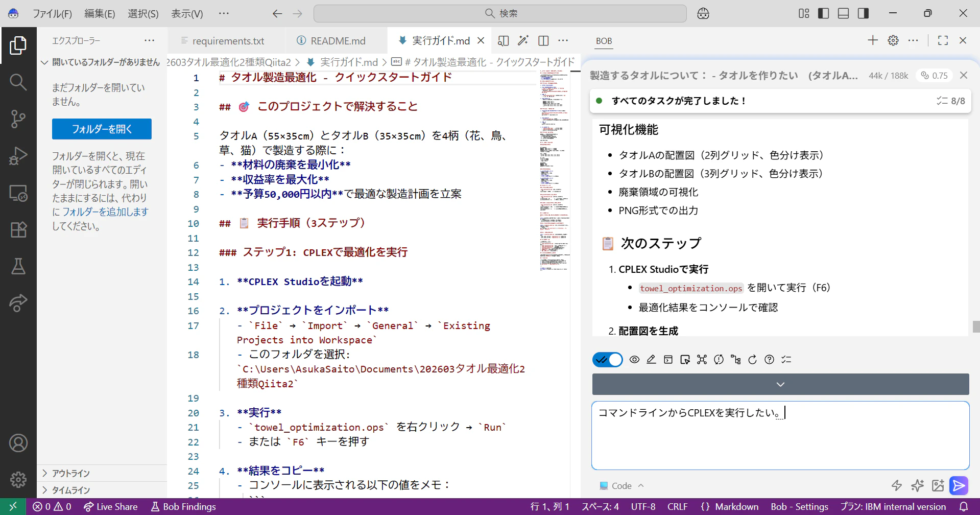Viewport: 980px width, 515px height.
Task: Open the Remote Explorer view
Action: [x=18, y=193]
